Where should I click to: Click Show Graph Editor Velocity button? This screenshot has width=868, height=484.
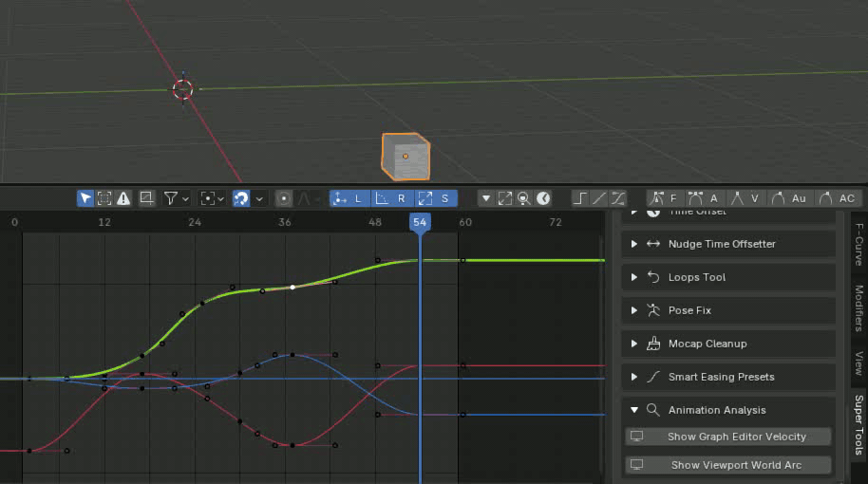pos(728,437)
